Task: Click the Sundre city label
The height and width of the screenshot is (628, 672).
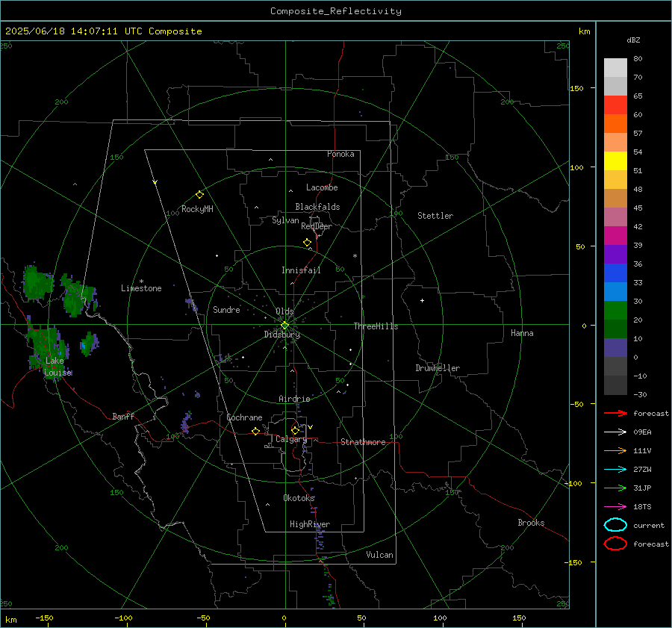Action: click(x=226, y=309)
